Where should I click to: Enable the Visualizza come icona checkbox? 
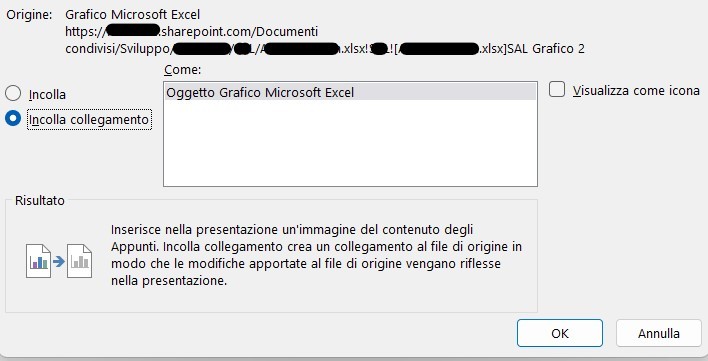(557, 89)
